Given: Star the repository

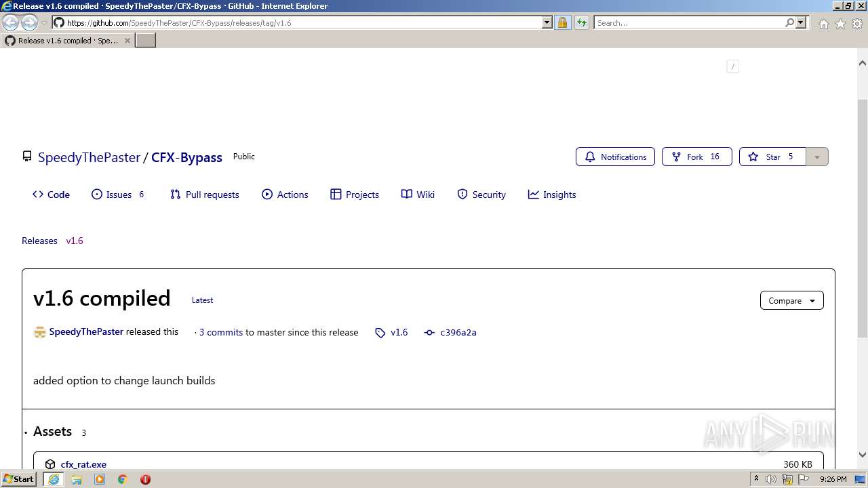Looking at the screenshot, I should (x=772, y=157).
